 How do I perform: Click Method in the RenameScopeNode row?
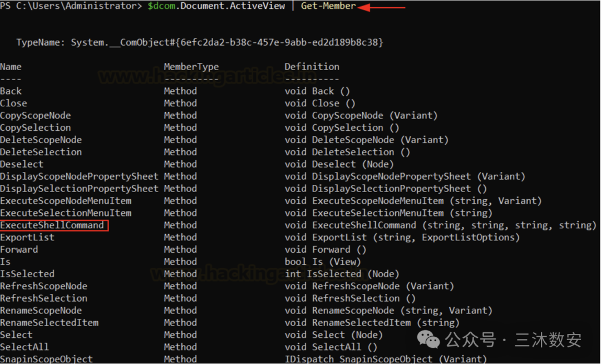[180, 311]
